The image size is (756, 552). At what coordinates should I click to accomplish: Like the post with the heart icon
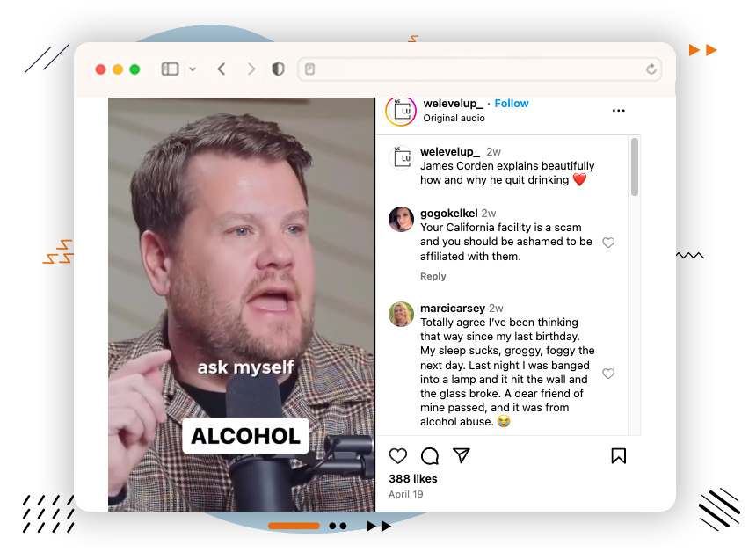[398, 455]
